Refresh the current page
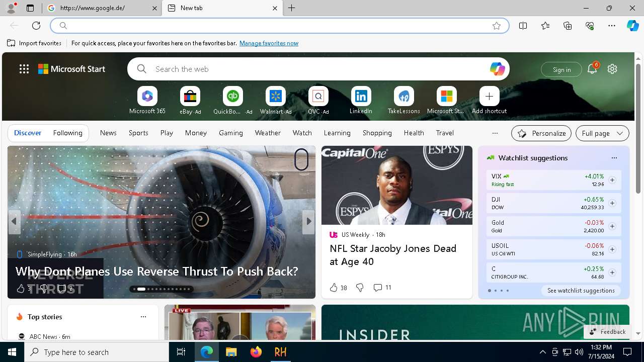Image resolution: width=644 pixels, height=362 pixels. point(36,26)
